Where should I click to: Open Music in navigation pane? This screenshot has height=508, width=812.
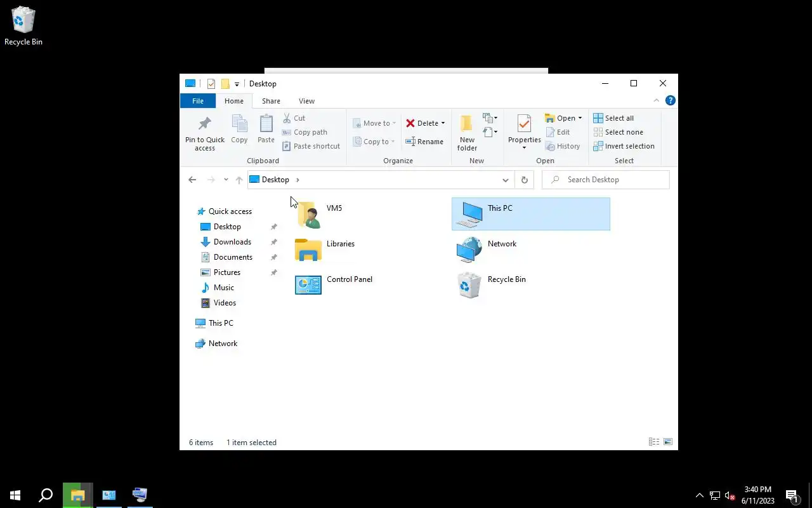[x=223, y=288]
